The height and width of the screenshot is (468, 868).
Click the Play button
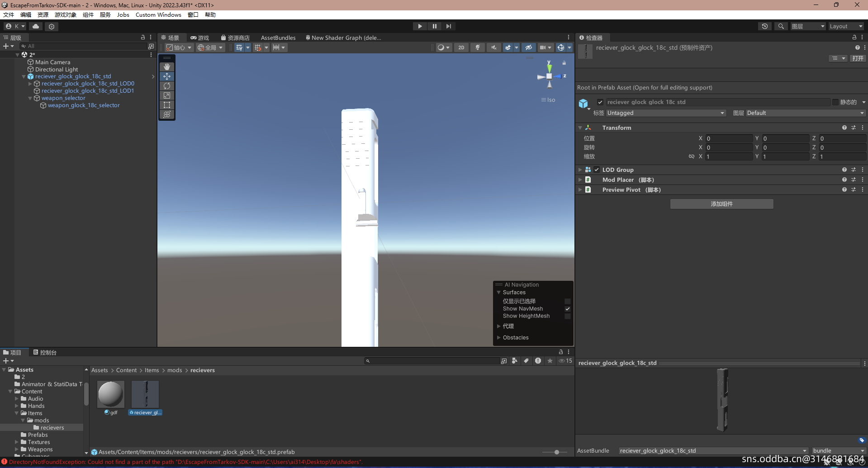420,26
